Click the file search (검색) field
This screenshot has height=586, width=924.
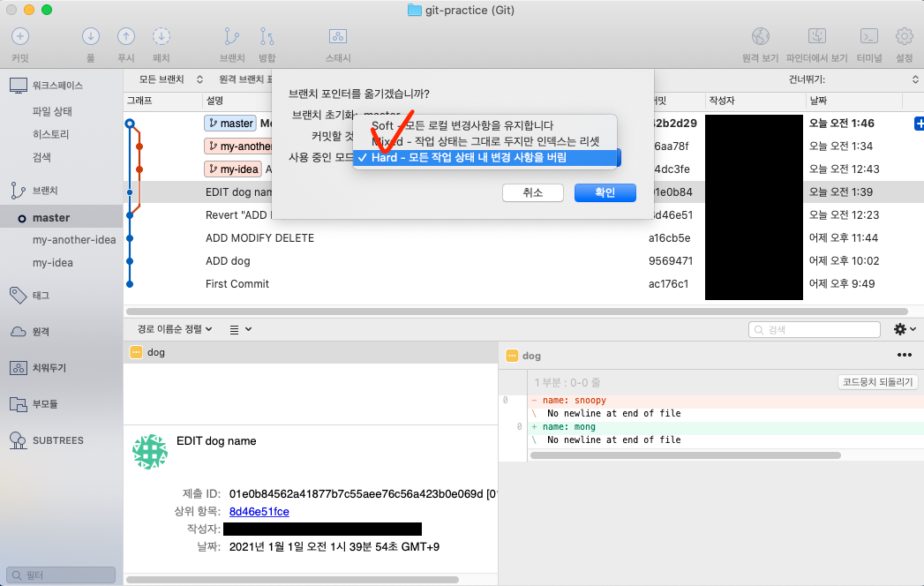pos(815,329)
